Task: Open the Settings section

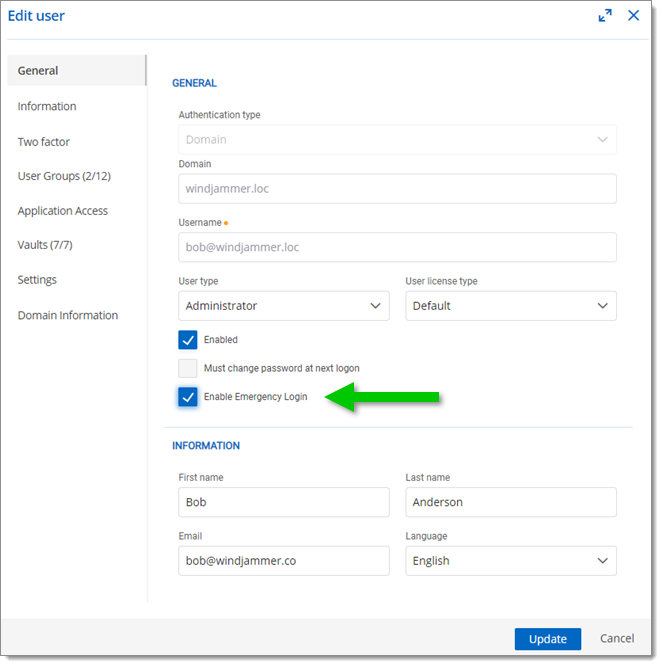Action: coord(37,280)
